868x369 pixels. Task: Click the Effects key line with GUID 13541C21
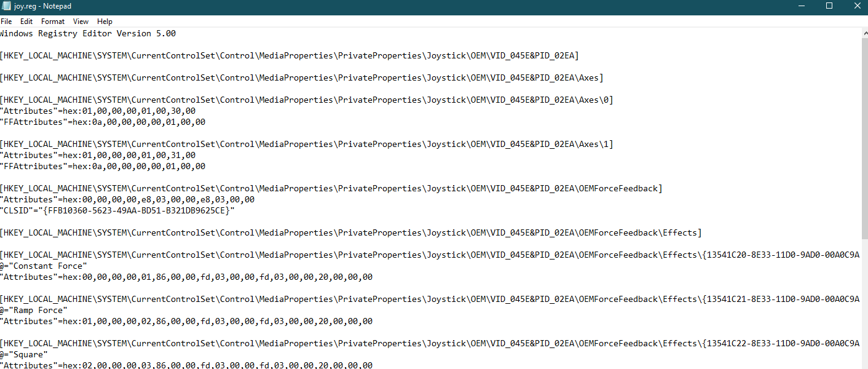click(430, 300)
